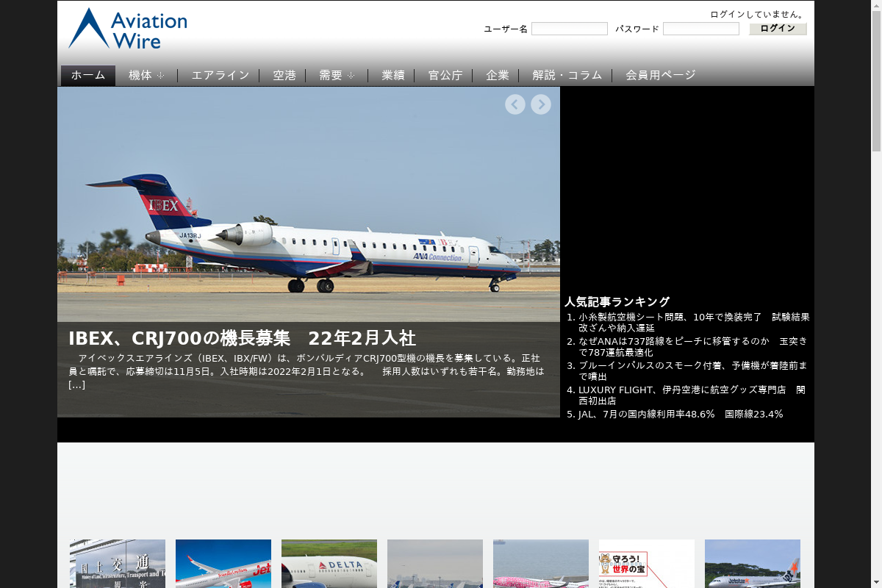Open ranking article about ブルーインパルスのスモーク
The height and width of the screenshot is (588, 882).
point(693,371)
